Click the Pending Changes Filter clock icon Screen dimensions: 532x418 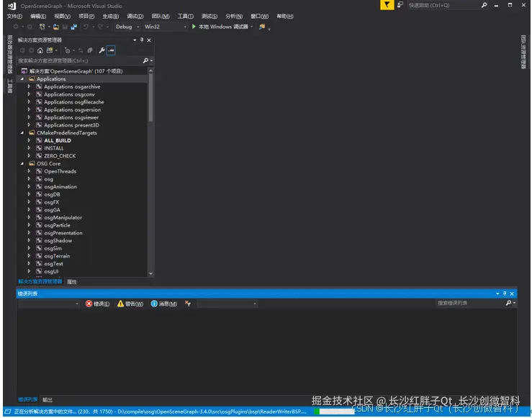(x=67, y=50)
